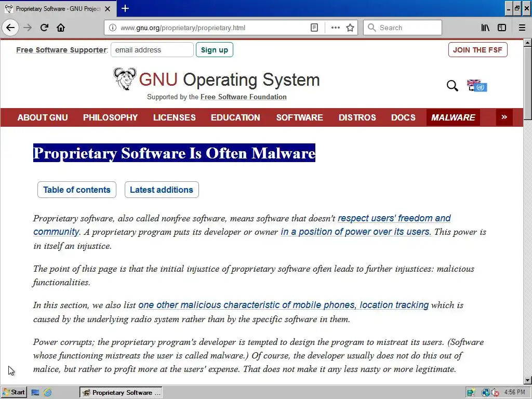
Task: Follow Free Software Supporter link
Action: point(61,50)
